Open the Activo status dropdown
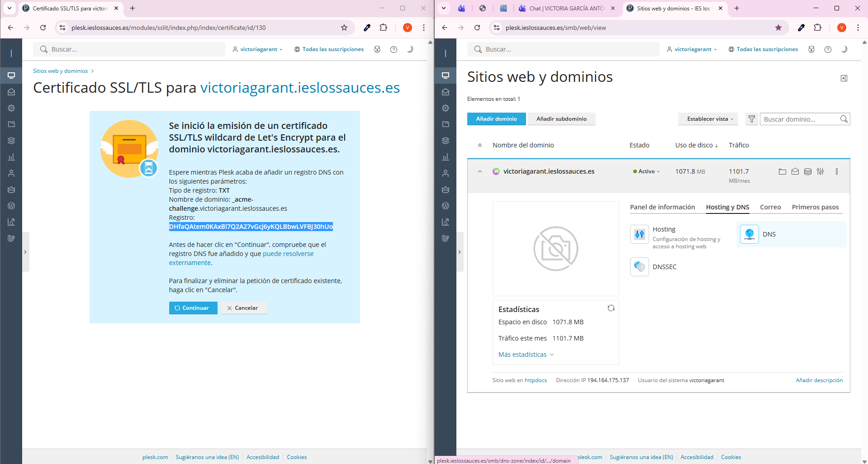This screenshot has height=464, width=868. point(647,171)
